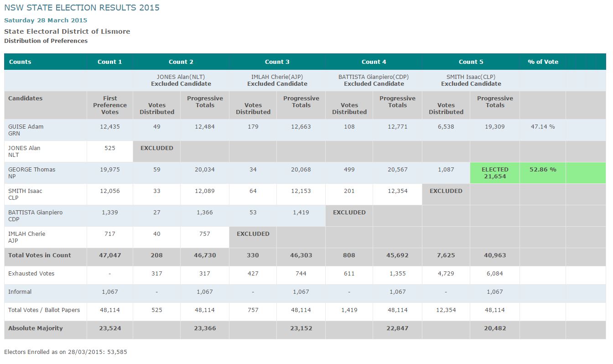Click the NSW State Election Results 2015 heading
Screen dimensions: 613x364
(82, 8)
